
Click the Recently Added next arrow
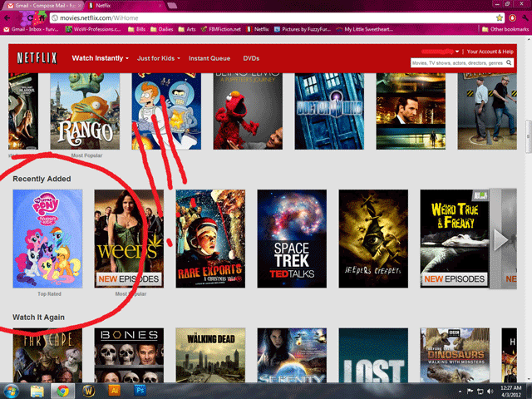tap(500, 239)
